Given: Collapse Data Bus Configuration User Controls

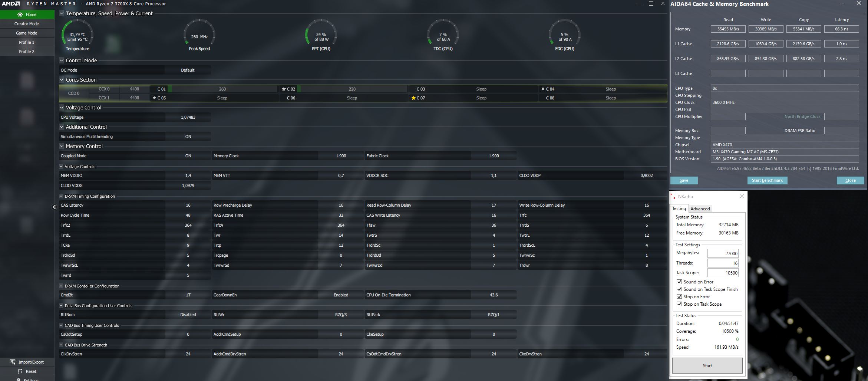Looking at the screenshot, I should tap(61, 306).
